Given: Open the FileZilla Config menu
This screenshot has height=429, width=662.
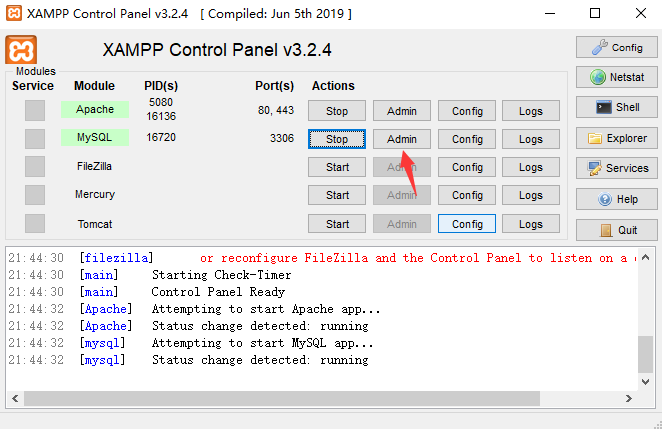Looking at the screenshot, I should [467, 167].
